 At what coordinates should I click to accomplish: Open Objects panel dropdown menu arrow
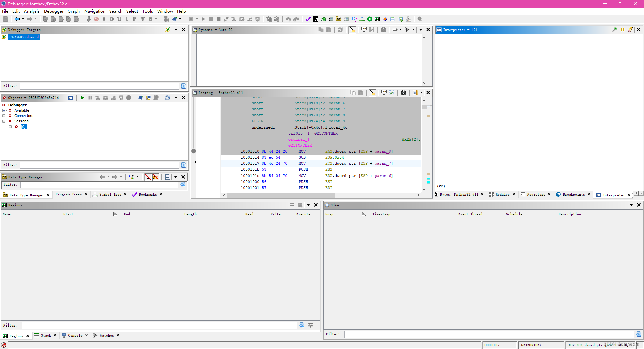coord(176,98)
